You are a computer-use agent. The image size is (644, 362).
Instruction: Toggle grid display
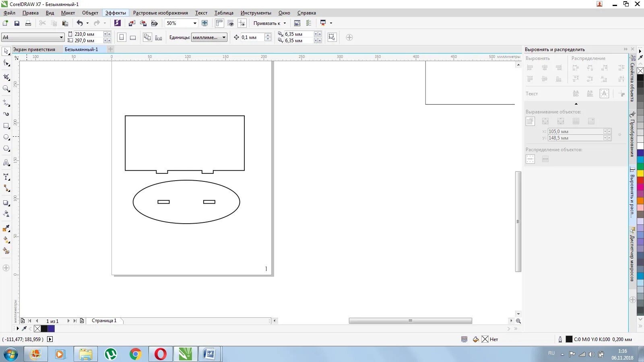point(231,23)
